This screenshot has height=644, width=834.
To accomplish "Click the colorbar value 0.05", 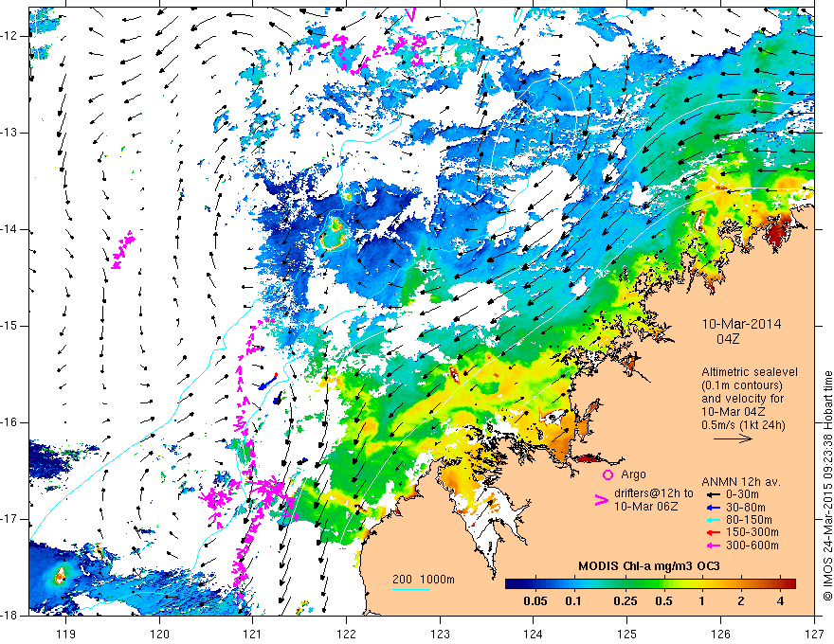I will click(x=535, y=601).
